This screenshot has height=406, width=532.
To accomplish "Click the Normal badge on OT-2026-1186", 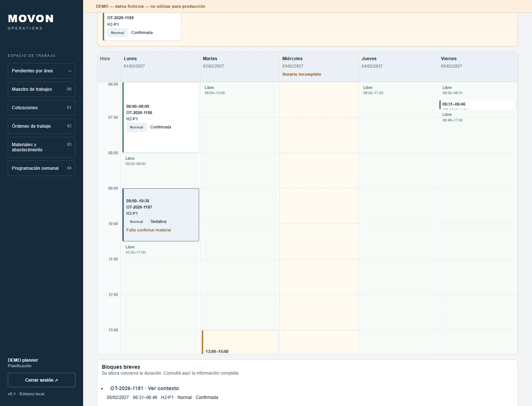I will 136,127.
